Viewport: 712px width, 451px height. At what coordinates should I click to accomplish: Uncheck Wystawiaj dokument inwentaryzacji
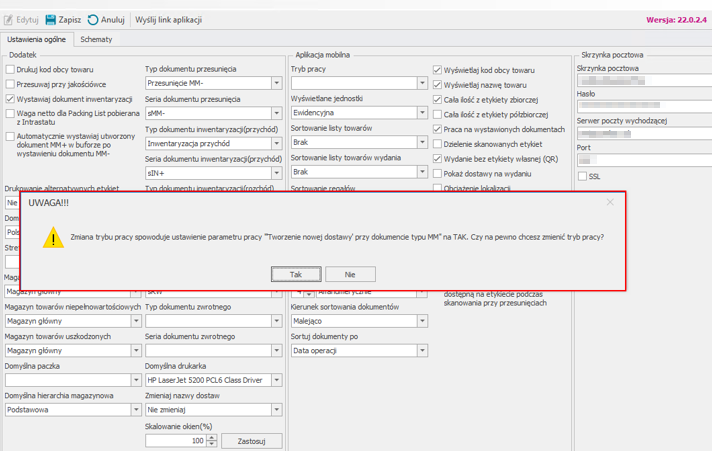10,100
